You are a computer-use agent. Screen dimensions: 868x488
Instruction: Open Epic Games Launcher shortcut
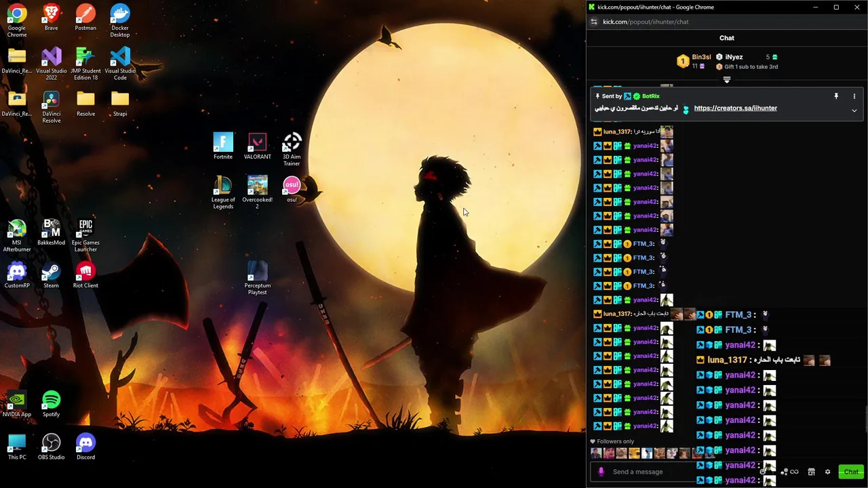[x=85, y=235]
